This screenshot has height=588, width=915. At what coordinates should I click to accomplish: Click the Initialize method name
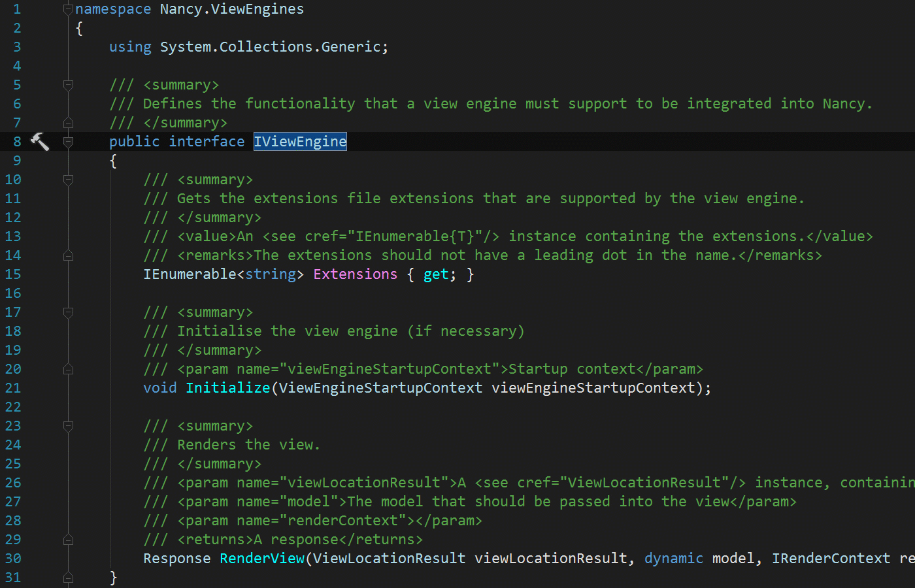227,387
